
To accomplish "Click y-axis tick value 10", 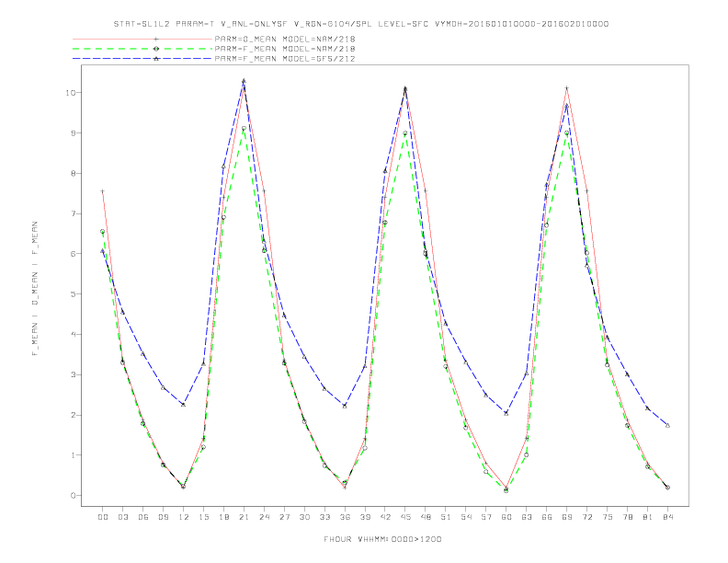I will 70,92.
